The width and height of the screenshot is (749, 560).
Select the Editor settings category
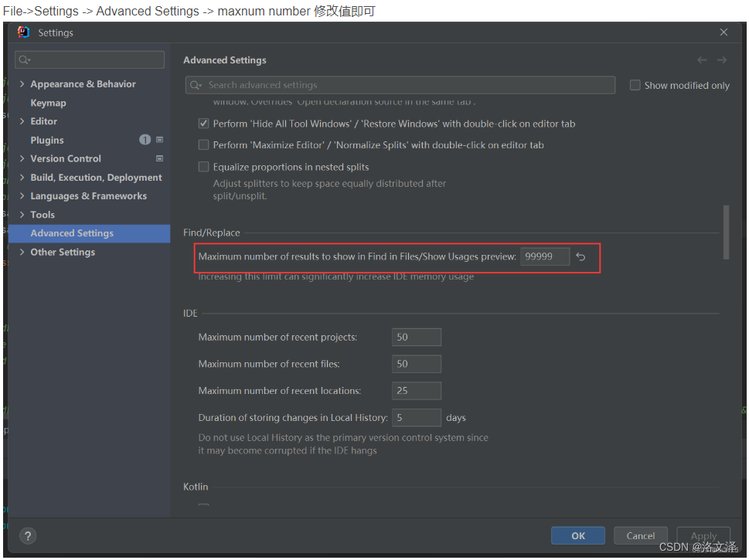(43, 121)
